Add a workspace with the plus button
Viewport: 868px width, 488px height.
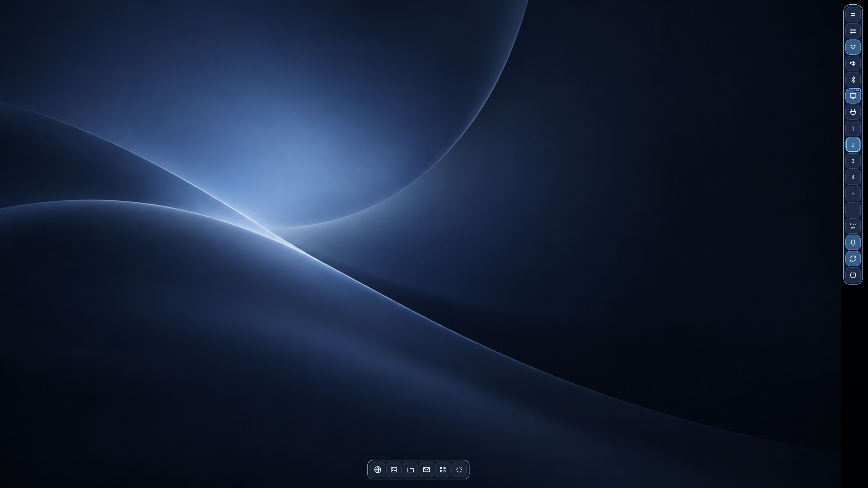(853, 194)
